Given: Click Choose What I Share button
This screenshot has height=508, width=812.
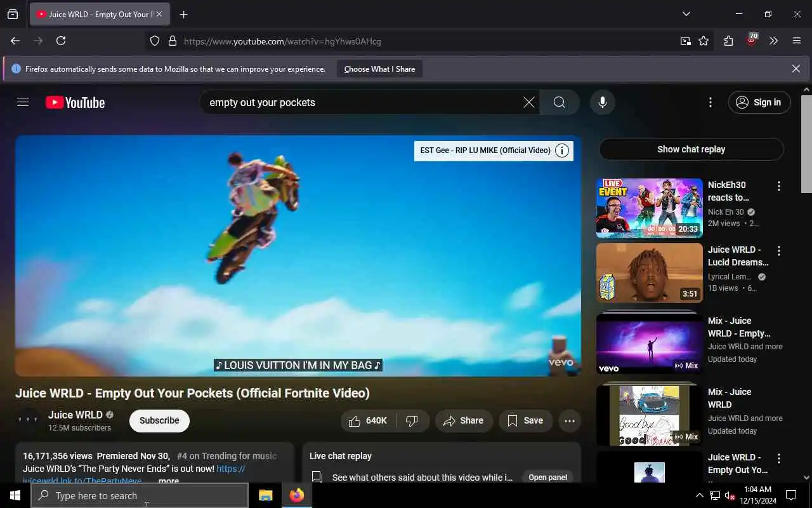Looking at the screenshot, I should coord(379,69).
